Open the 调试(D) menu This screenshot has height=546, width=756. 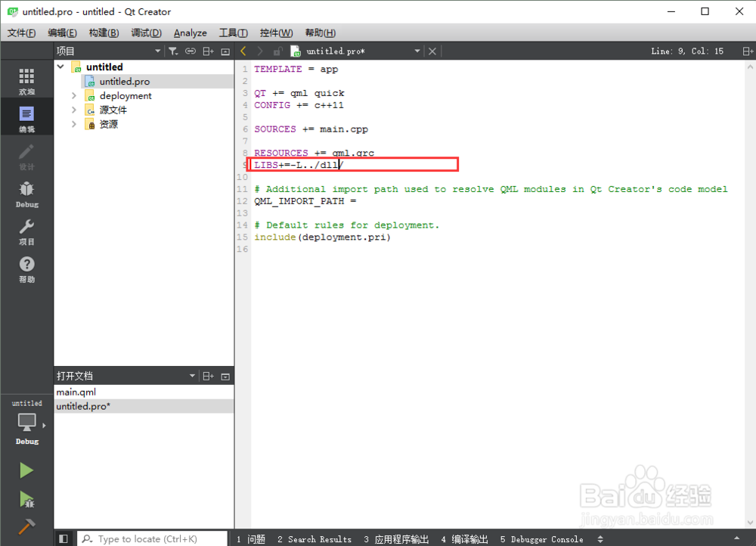146,33
